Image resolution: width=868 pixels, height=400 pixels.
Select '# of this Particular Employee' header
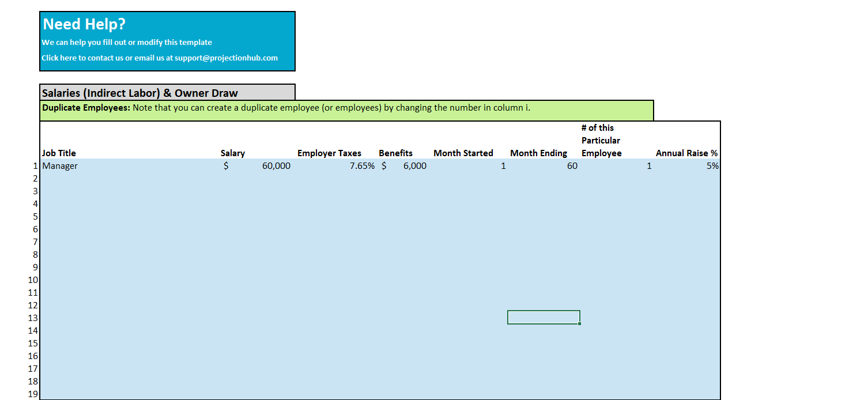tap(602, 140)
